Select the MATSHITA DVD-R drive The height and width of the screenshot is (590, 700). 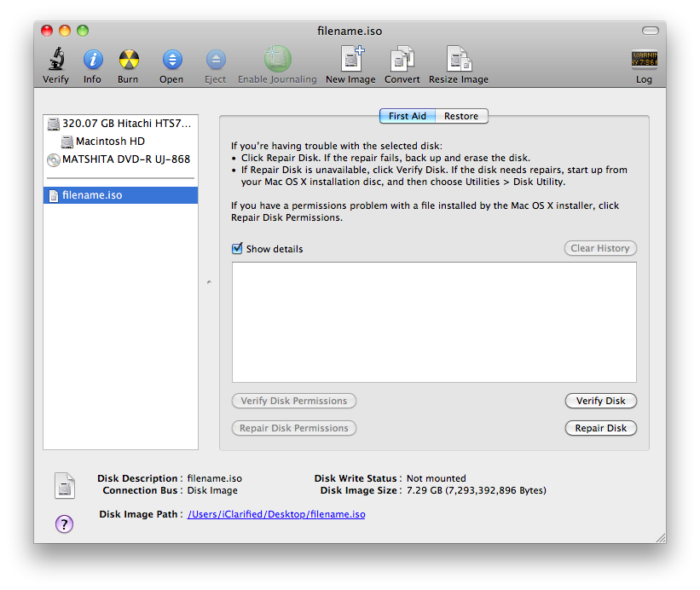pyautogui.click(x=125, y=159)
